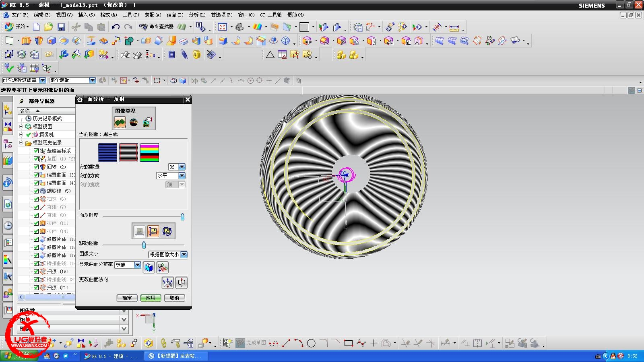Select the blue lines image thumbnail
644x362 pixels.
click(x=107, y=152)
